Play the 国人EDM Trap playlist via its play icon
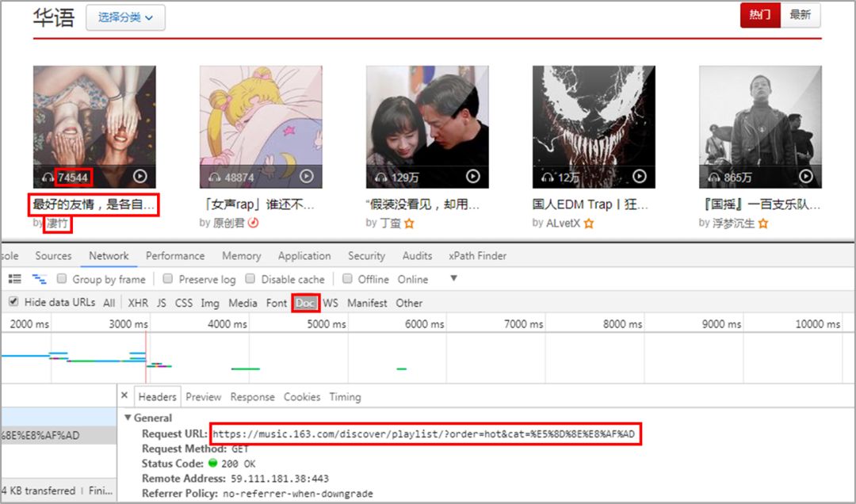The image size is (856, 504). point(640,177)
